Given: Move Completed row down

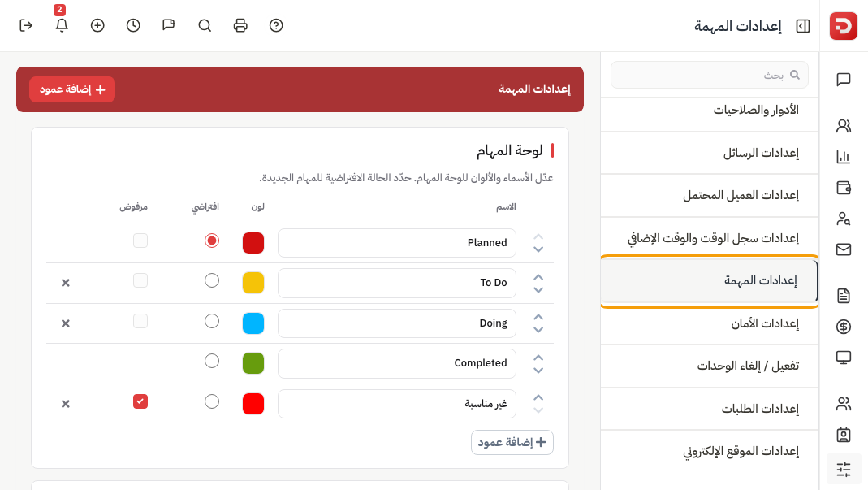Looking at the screenshot, I should click(538, 371).
